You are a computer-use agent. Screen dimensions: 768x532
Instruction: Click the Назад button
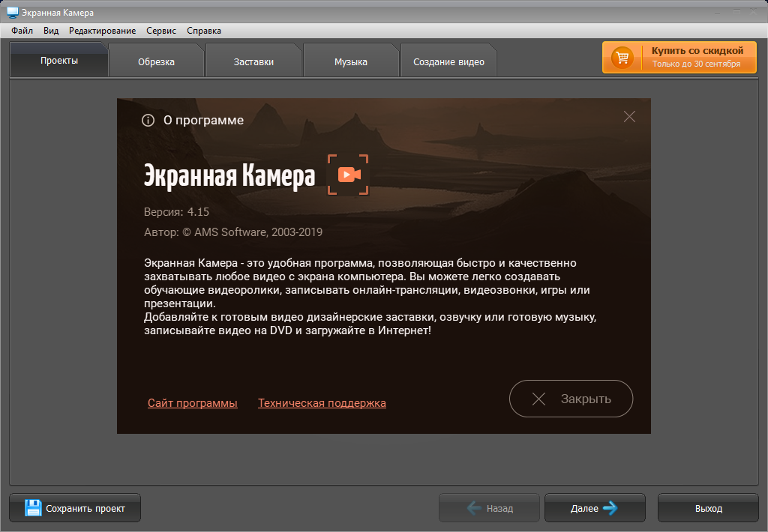489,508
